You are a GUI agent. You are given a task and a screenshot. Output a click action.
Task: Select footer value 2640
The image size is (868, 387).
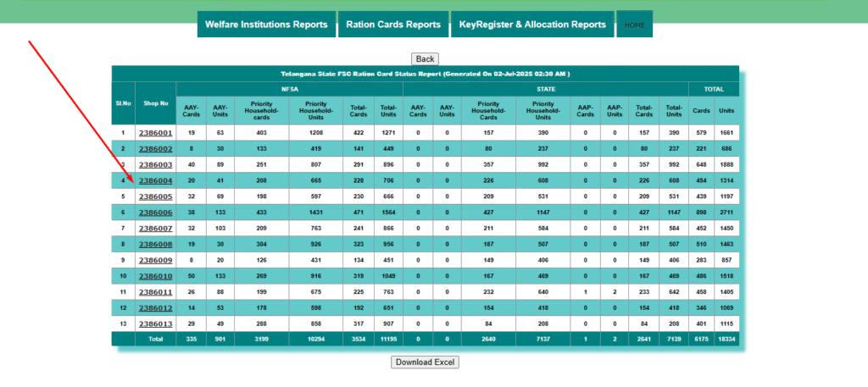pos(488,340)
